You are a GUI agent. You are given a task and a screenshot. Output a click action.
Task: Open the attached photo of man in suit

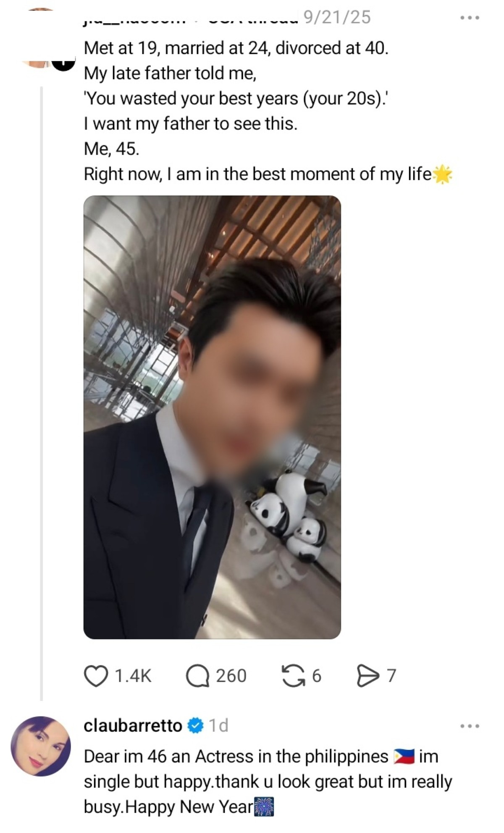click(212, 417)
